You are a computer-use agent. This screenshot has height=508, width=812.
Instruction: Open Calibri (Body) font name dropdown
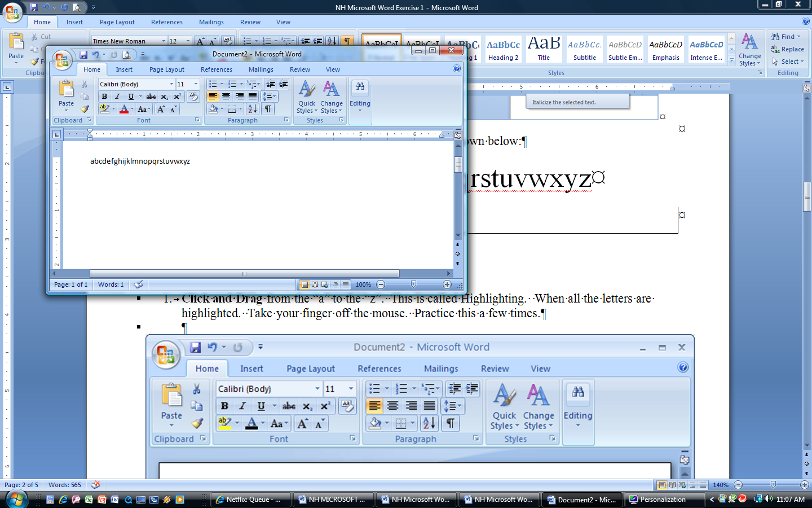[x=171, y=84]
